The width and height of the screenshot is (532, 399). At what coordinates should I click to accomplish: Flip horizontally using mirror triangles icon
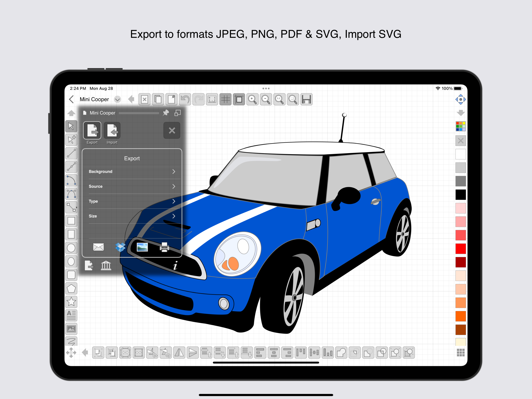pos(179,353)
